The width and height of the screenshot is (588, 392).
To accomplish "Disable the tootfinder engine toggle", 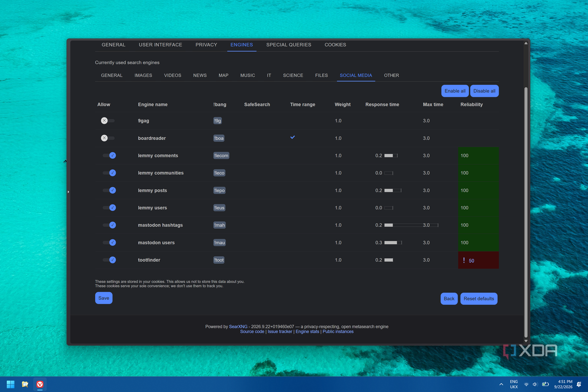I will pos(109,260).
